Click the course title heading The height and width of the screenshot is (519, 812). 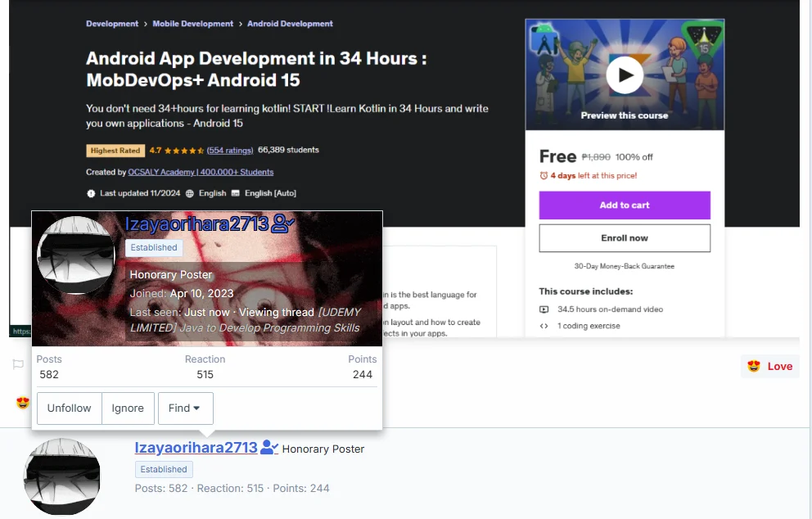tap(256, 70)
